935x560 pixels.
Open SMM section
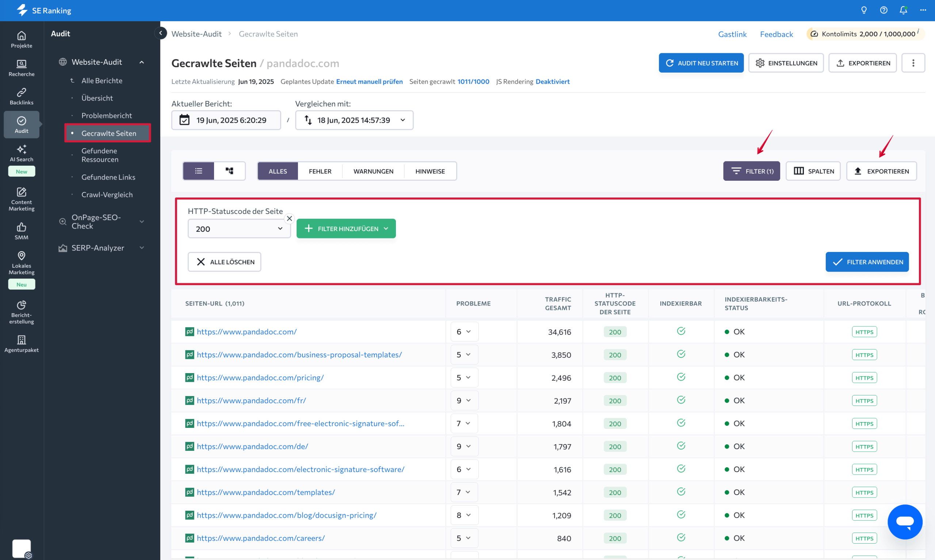[x=22, y=231]
